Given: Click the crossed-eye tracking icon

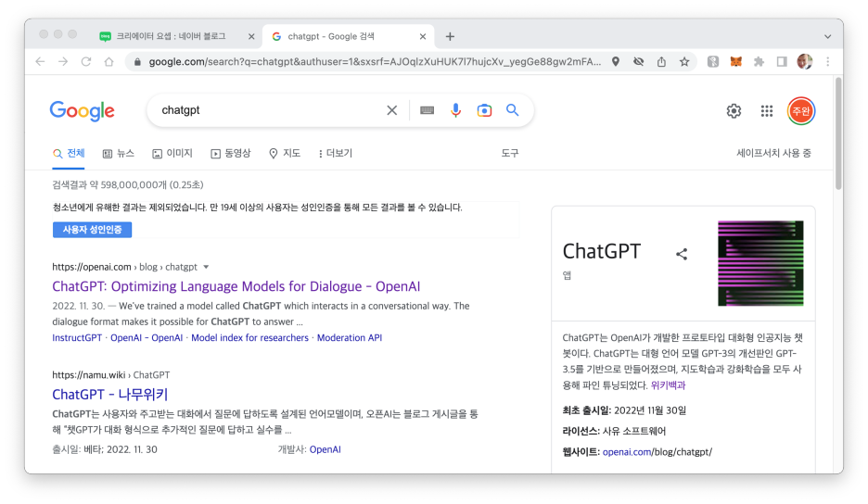Looking at the screenshot, I should [x=638, y=62].
